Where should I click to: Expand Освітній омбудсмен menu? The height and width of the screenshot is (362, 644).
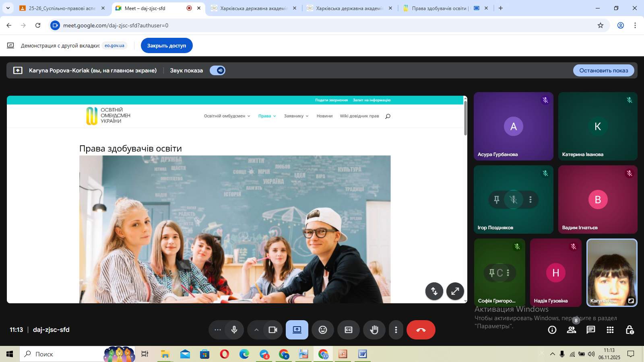227,116
